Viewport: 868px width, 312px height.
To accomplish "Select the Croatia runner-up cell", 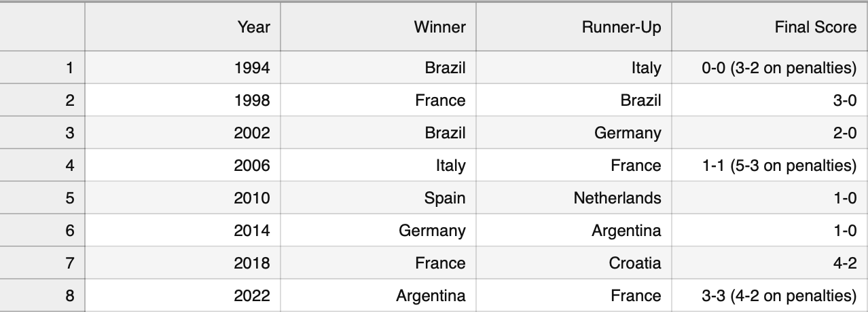I will (574, 263).
